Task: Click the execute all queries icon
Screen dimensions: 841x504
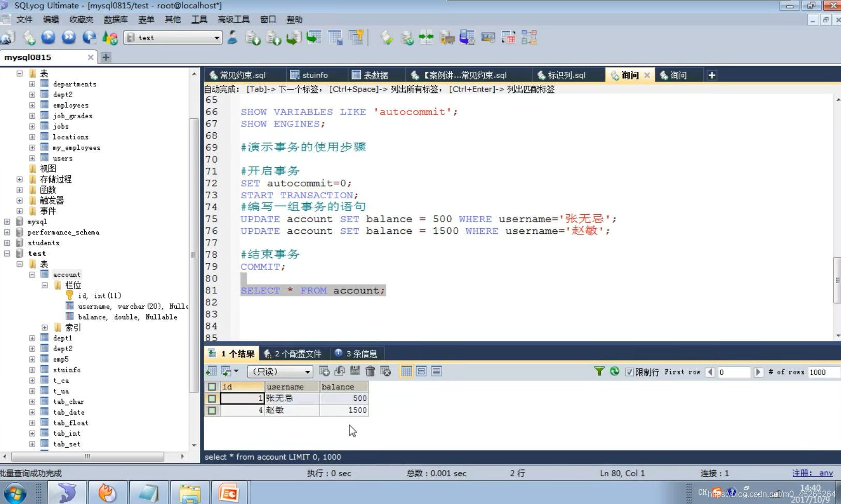Action: [x=69, y=37]
